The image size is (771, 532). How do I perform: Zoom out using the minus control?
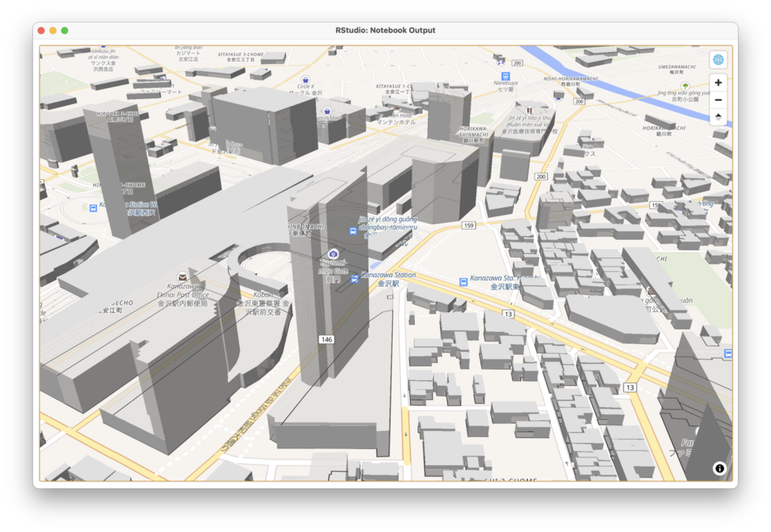coord(719,100)
